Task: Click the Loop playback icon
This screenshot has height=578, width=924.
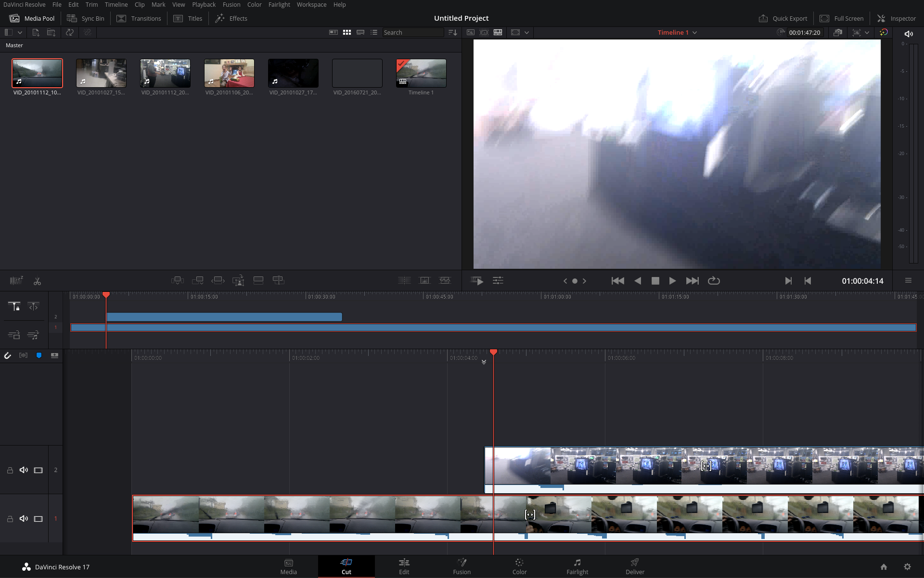Action: point(714,281)
